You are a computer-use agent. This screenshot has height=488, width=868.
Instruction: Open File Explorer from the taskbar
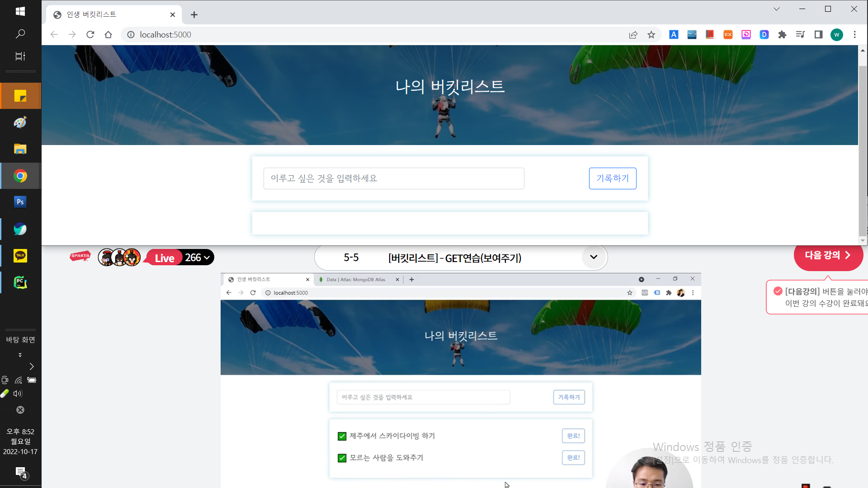[20, 149]
